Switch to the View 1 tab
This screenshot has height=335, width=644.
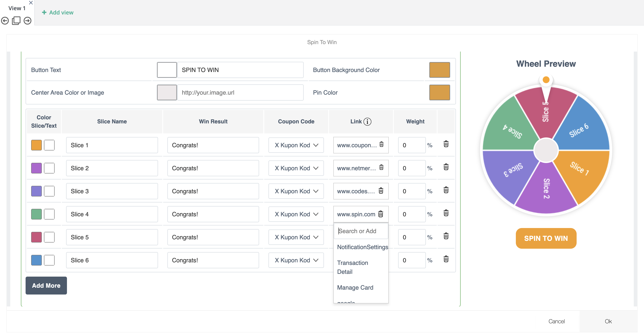coord(17,8)
